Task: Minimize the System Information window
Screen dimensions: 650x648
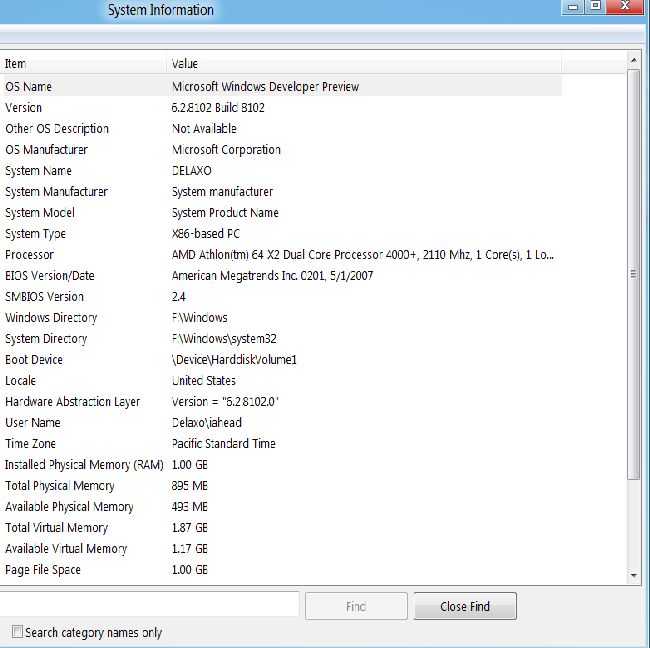Action: (x=573, y=7)
